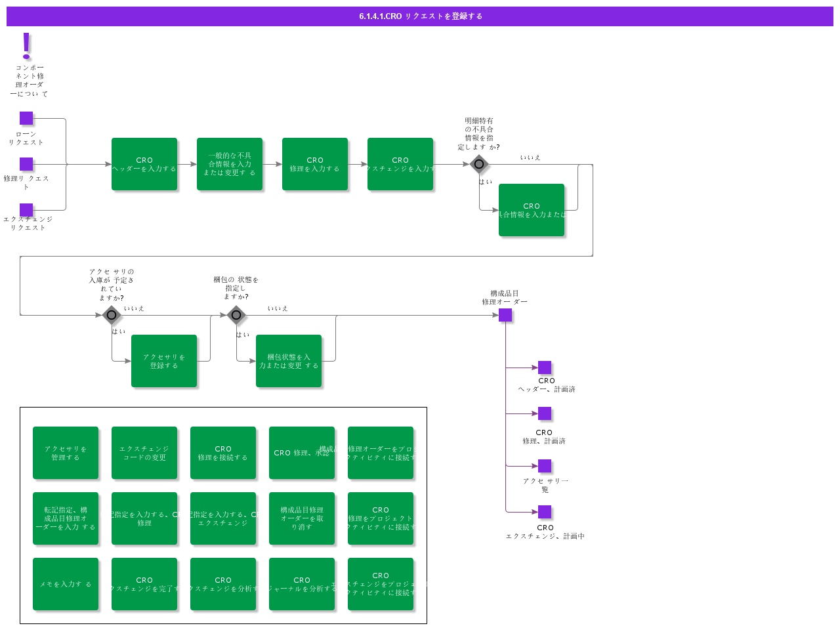Open the CRO エクスチェンジを完了する box
This screenshot has width=840, height=630.
144,584
